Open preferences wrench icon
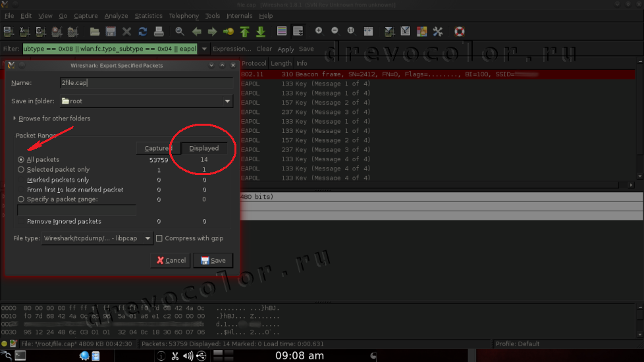644x362 pixels. 438,31
